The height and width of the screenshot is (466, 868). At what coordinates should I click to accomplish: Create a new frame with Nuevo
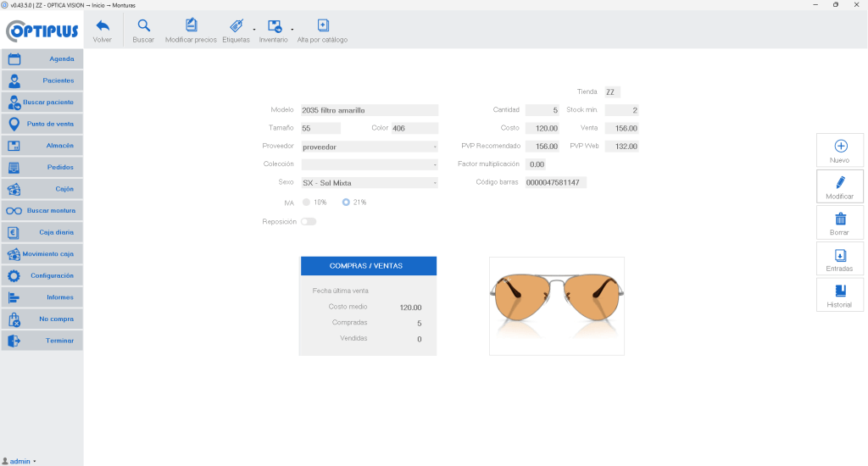[x=840, y=150]
